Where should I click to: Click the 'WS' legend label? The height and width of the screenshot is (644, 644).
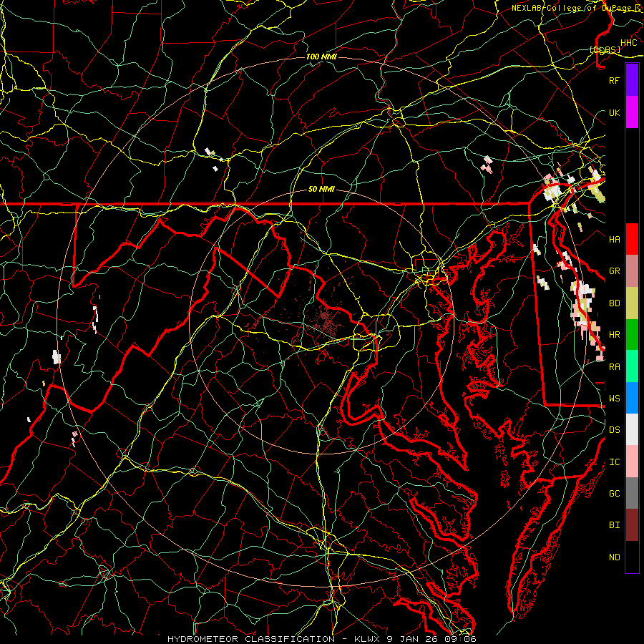(614, 398)
